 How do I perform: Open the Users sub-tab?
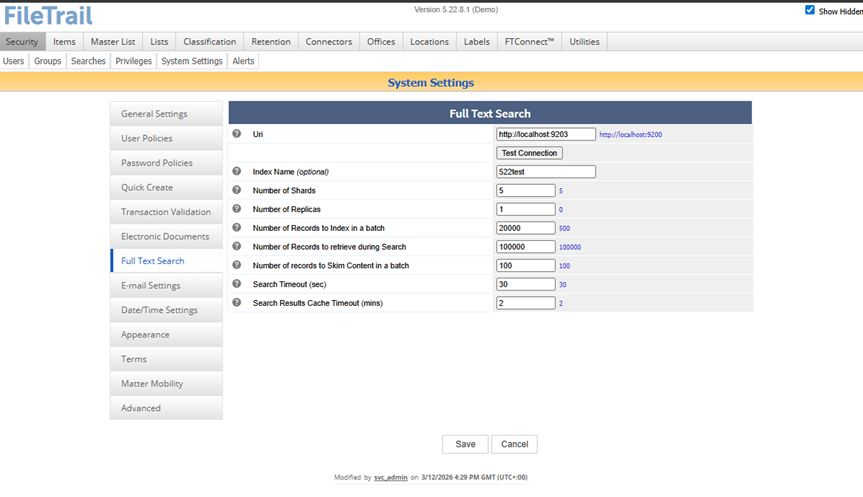pos(13,61)
